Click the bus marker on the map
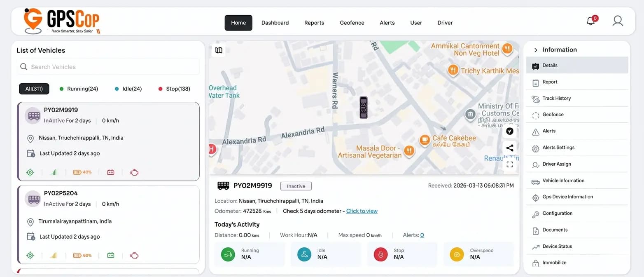The width and height of the screenshot is (644, 277). click(363, 108)
